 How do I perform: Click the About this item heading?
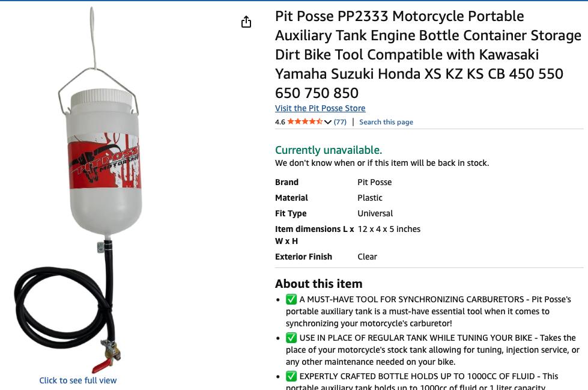click(x=319, y=284)
